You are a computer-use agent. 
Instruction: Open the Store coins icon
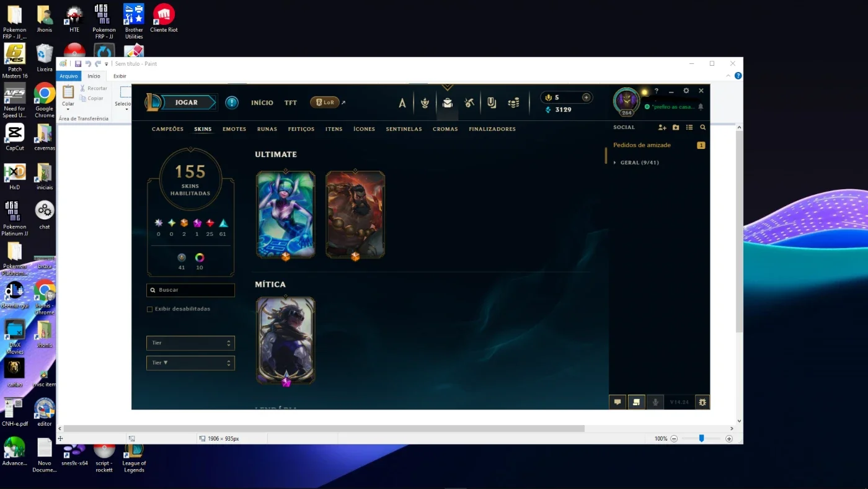(x=513, y=103)
